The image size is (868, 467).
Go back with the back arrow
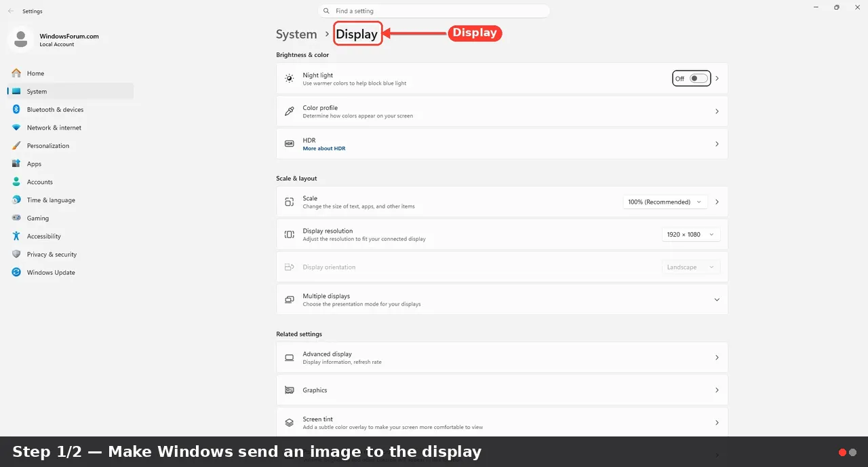click(11, 11)
